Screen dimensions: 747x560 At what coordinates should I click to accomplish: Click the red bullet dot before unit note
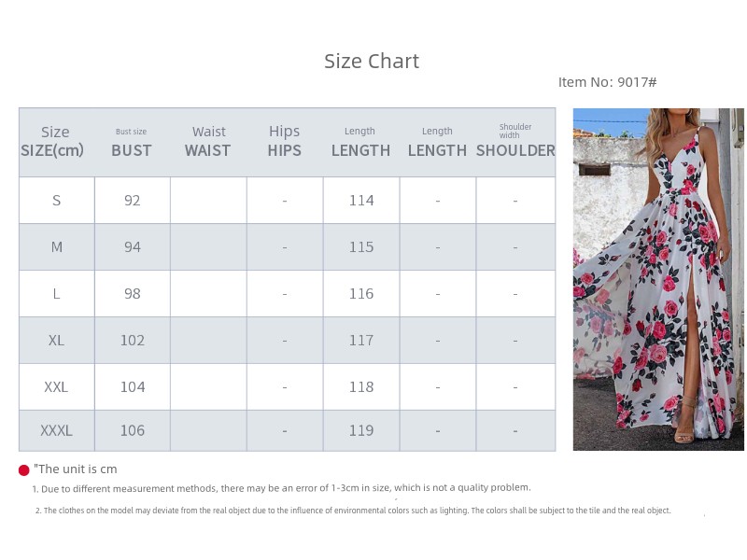point(24,470)
